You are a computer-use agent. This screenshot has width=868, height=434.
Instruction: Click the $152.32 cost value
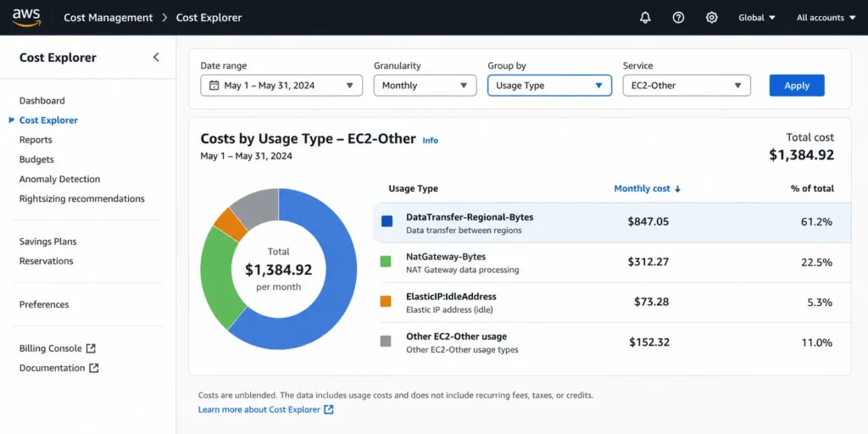point(649,342)
